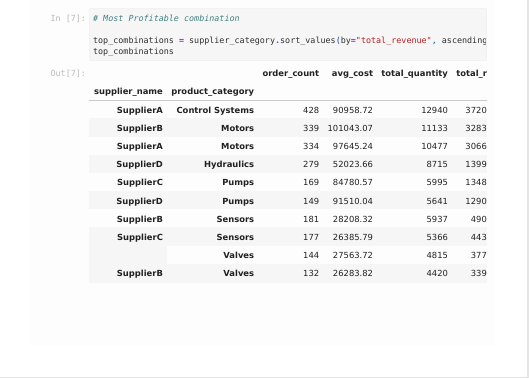Click avg cost value 101043.07

350,128
